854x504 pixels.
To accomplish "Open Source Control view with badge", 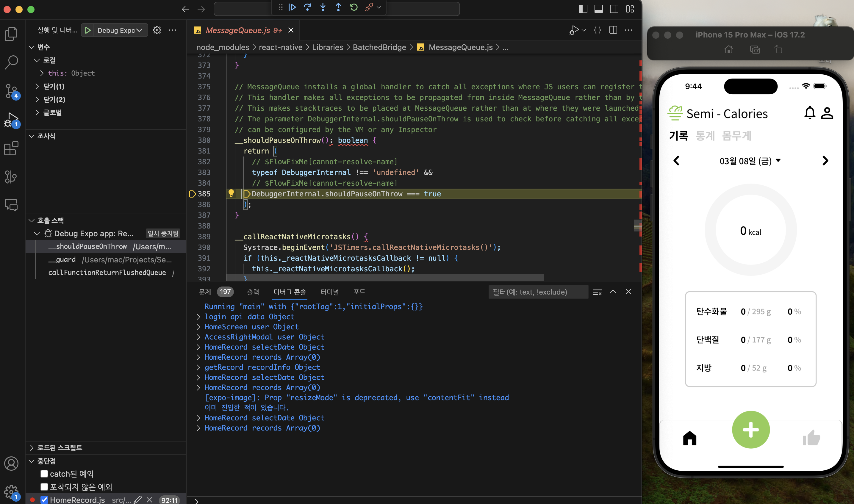I will coord(11,91).
